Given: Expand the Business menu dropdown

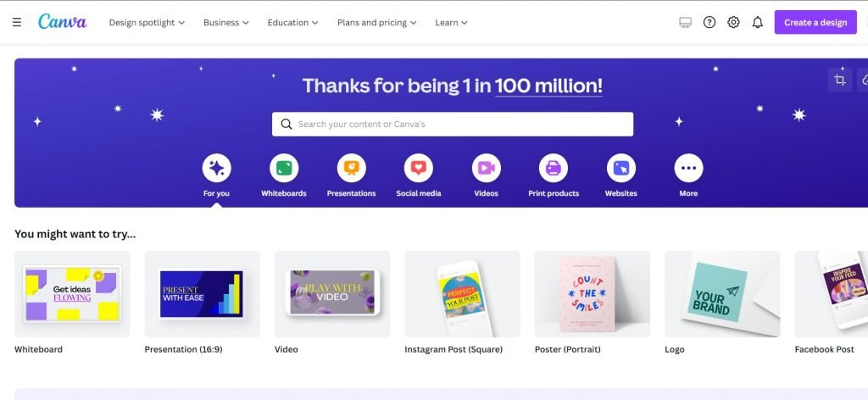Looking at the screenshot, I should click(x=226, y=22).
